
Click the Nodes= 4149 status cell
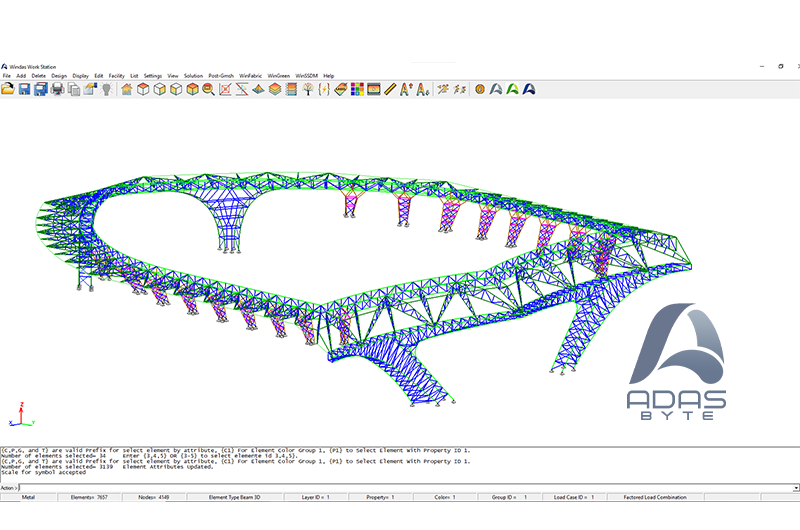coord(154,497)
